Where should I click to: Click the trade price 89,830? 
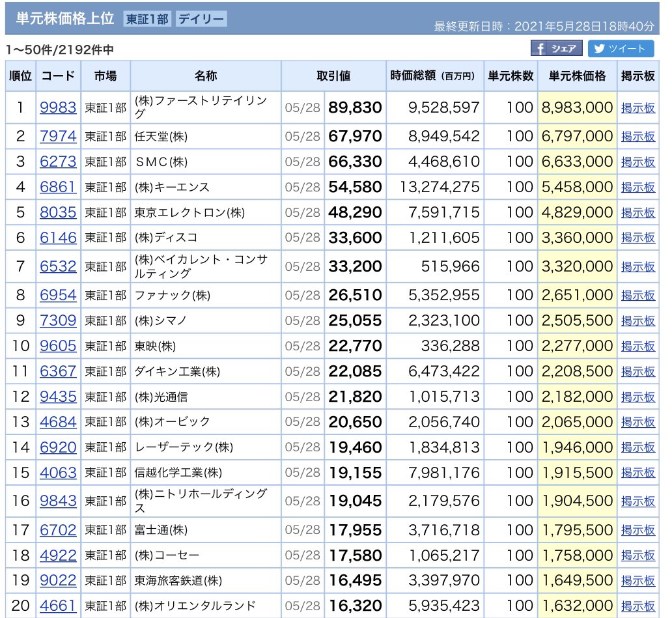click(x=355, y=107)
